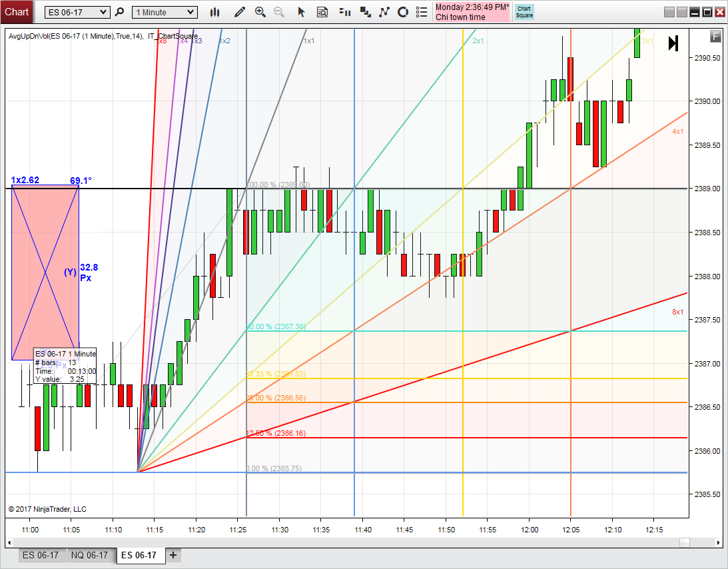Click the first gray window link button
This screenshot has width=728, height=569.
669,12
